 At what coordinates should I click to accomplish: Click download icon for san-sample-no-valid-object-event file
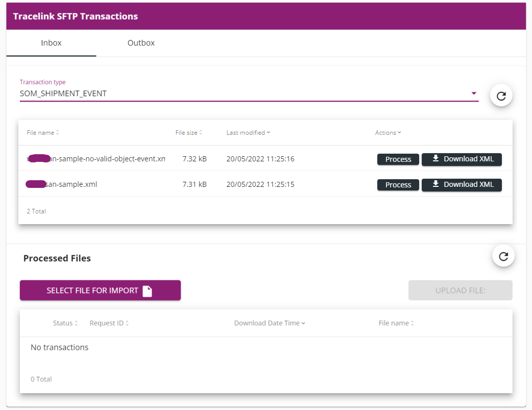pyautogui.click(x=436, y=158)
